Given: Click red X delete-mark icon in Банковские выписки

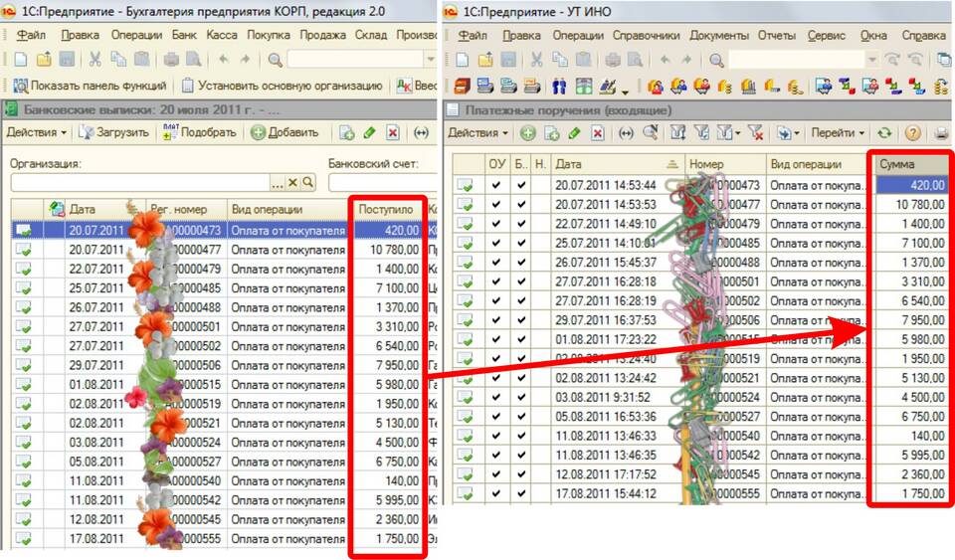Looking at the screenshot, I should (x=394, y=132).
